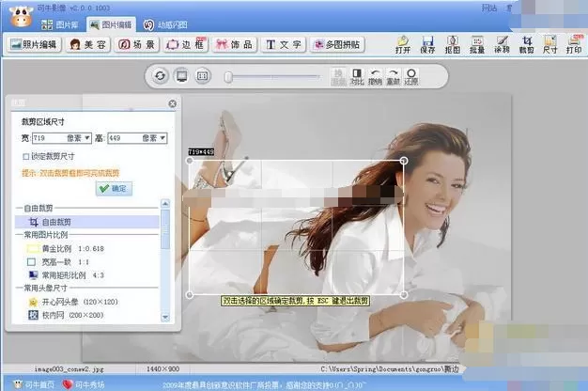
Task: Click the crop list scroll-up arrow
Action: coord(165,204)
